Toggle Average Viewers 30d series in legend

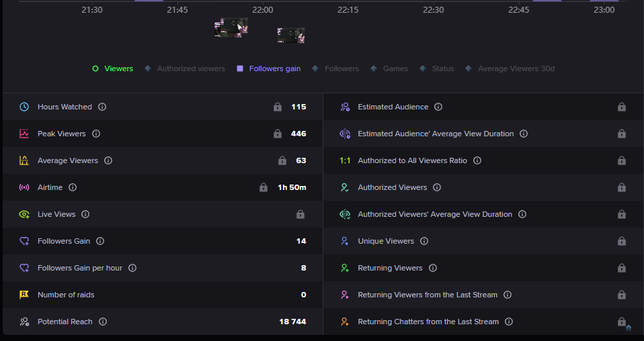pos(510,68)
